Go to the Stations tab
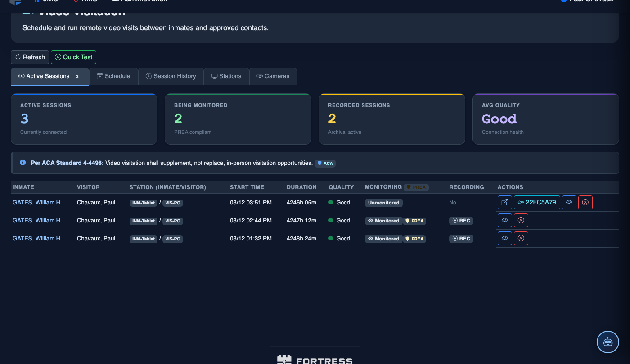The height and width of the screenshot is (364, 630). pyautogui.click(x=226, y=76)
